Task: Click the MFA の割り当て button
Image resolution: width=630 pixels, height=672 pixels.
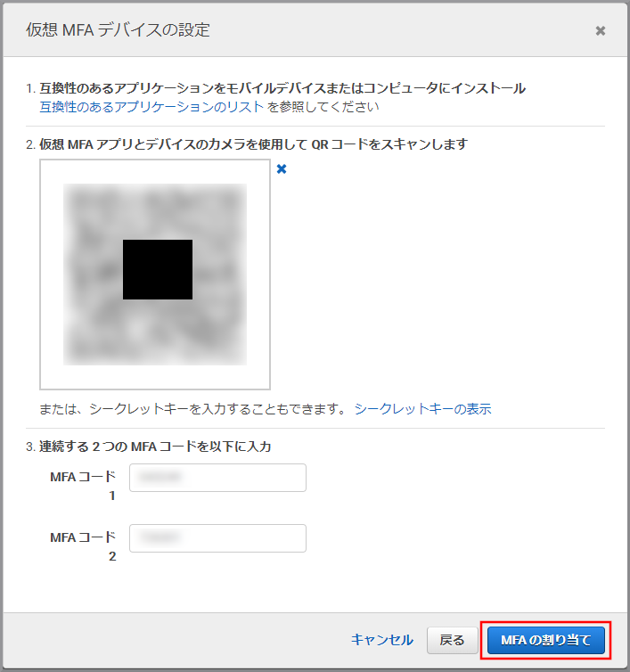Action: pos(546,640)
